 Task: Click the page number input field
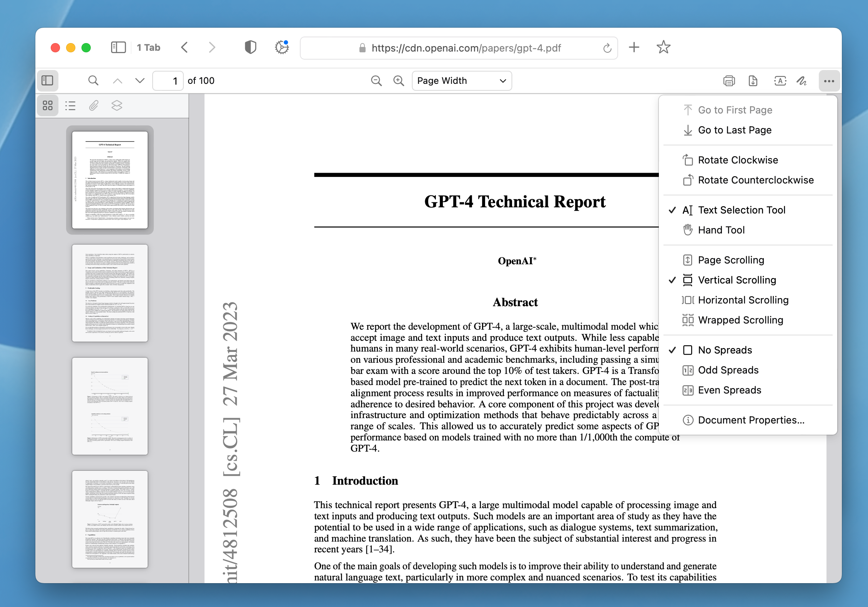click(x=168, y=81)
